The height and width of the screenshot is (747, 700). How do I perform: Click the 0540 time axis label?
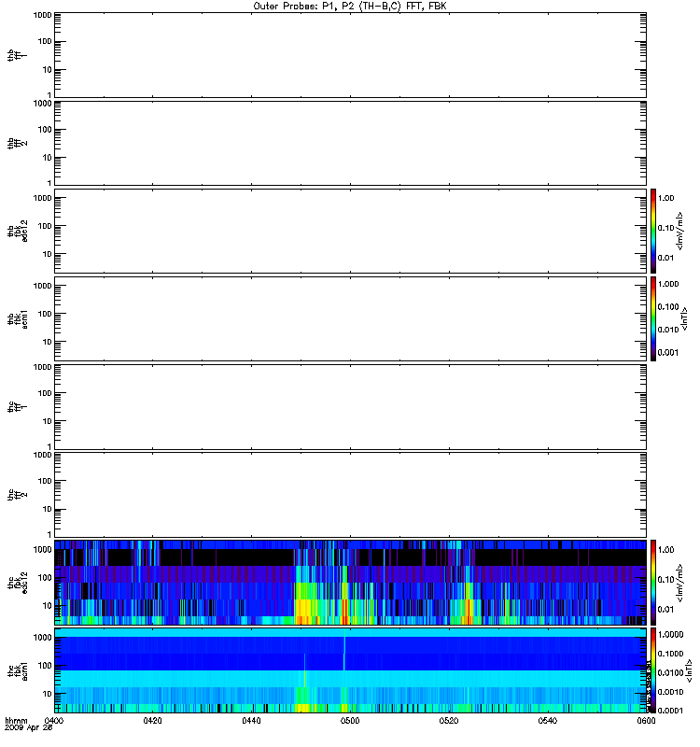coord(548,720)
